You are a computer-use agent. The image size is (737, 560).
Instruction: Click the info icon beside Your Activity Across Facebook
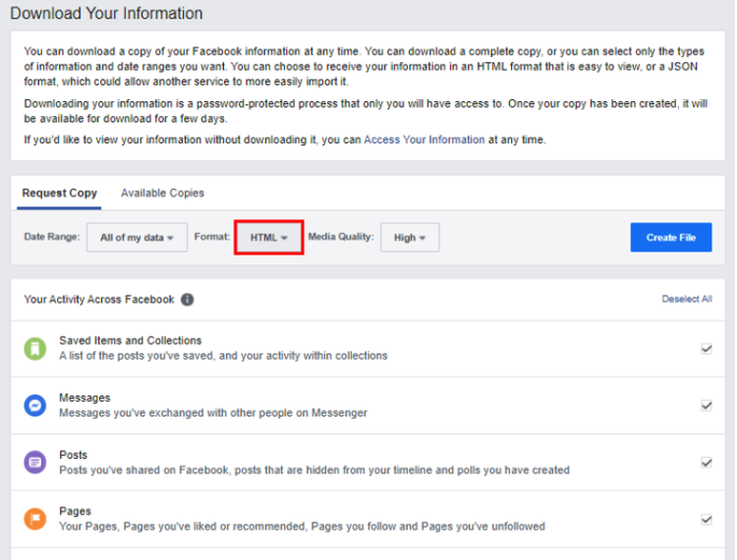pyautogui.click(x=187, y=300)
